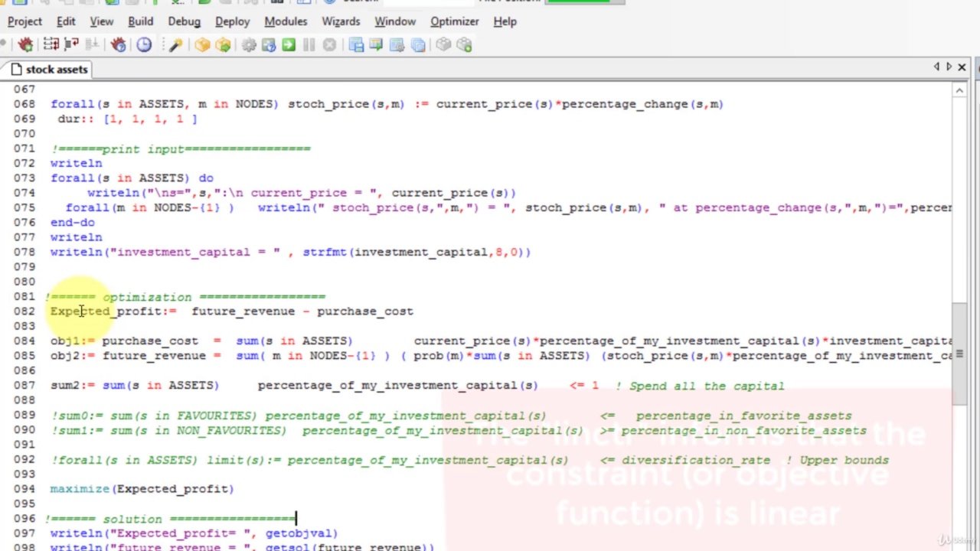This screenshot has width=980, height=551.
Task: Open the Window menu
Action: point(395,21)
